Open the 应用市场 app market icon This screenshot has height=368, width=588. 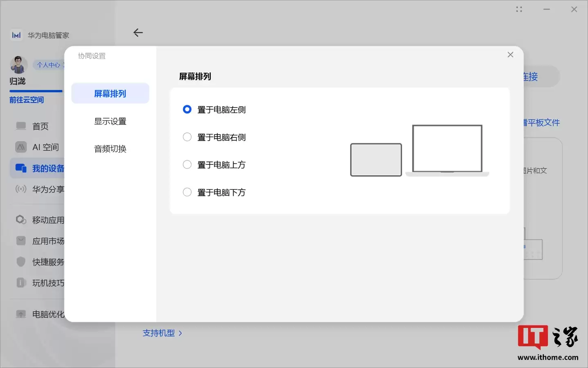20,241
